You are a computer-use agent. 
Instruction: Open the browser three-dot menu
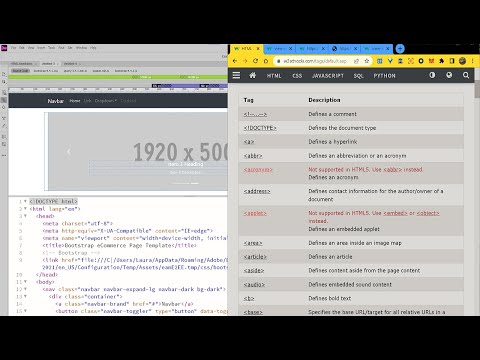pyautogui.click(x=473, y=61)
